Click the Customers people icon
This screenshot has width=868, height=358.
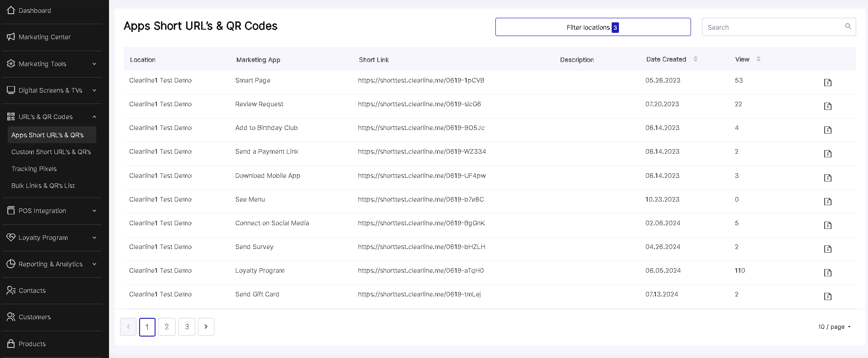pyautogui.click(x=11, y=316)
